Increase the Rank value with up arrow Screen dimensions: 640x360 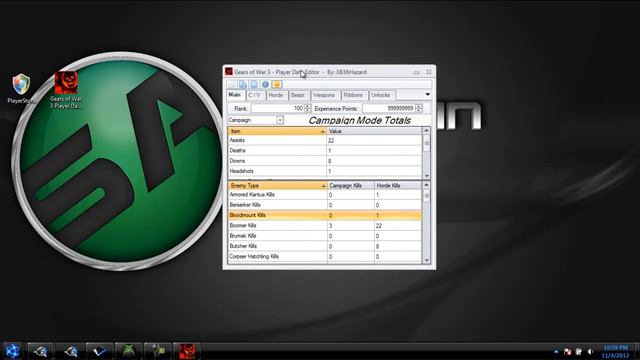307,106
